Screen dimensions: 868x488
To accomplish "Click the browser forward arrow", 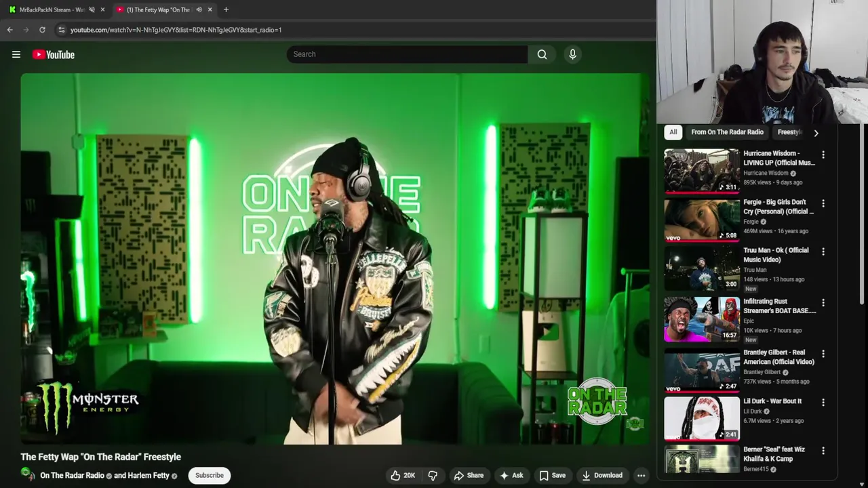I will pos(26,30).
